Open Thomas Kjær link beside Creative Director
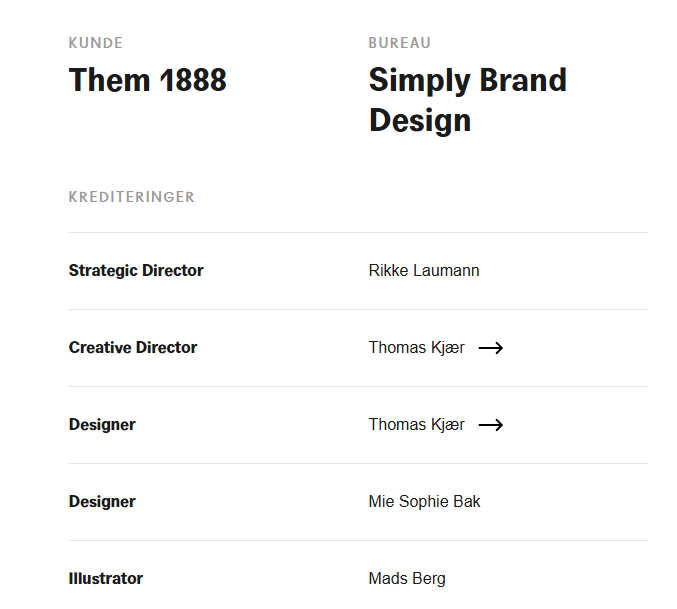 [x=416, y=348]
